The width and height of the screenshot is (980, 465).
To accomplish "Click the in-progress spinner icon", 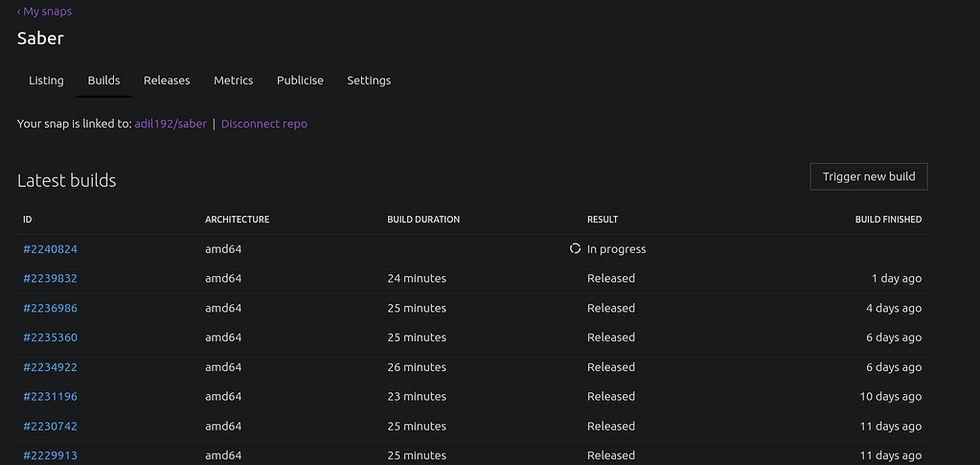I will [575, 249].
